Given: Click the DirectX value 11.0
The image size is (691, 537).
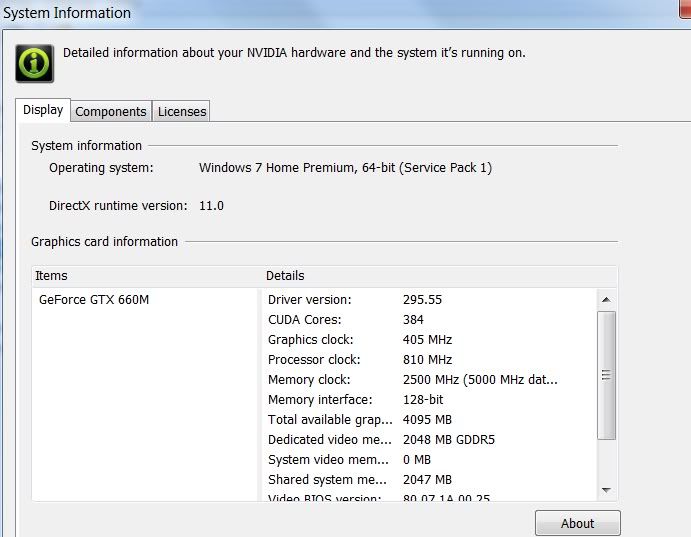Looking at the screenshot, I should (x=211, y=206).
